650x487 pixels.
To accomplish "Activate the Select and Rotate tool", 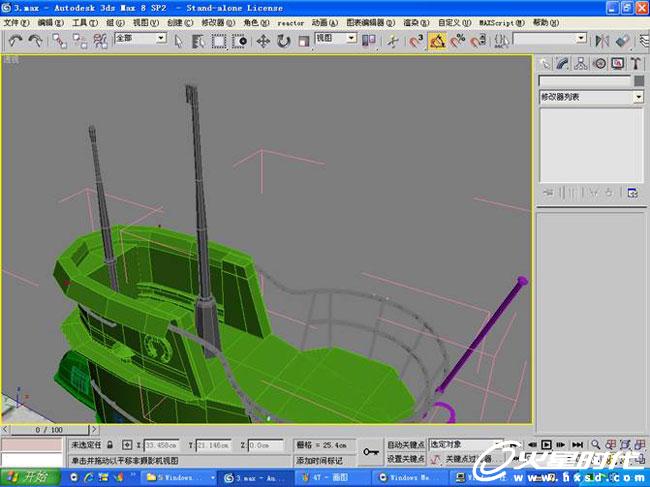I will [x=283, y=41].
